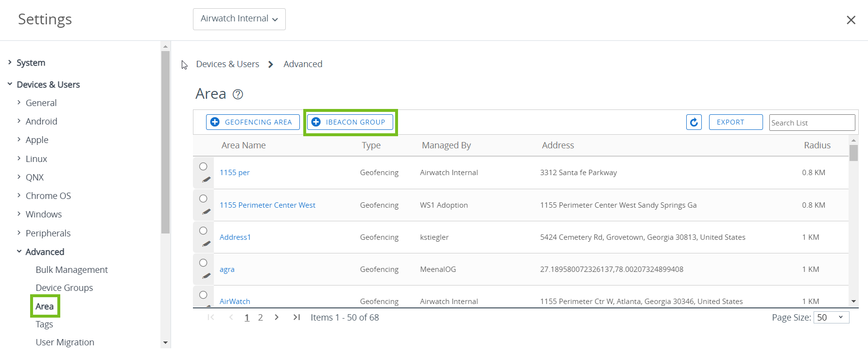The image size is (868, 358).
Task: Sort by Managed By column header
Action: pyautogui.click(x=446, y=145)
